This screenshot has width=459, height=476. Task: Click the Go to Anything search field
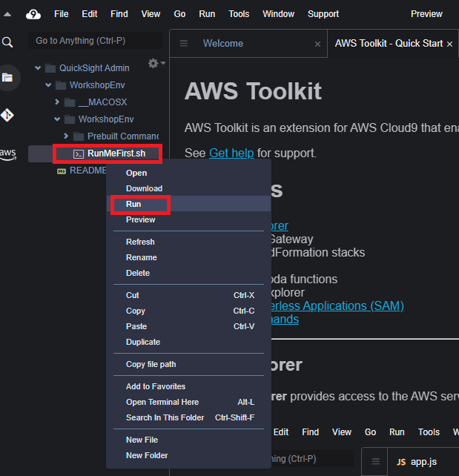tap(95, 41)
